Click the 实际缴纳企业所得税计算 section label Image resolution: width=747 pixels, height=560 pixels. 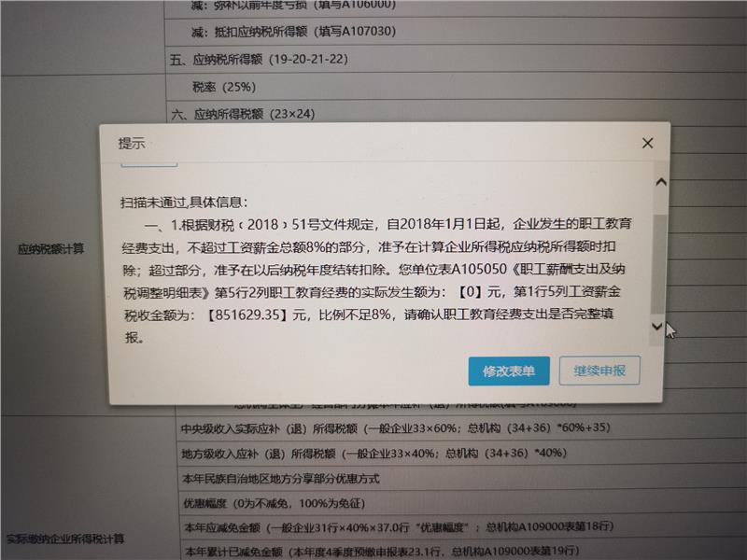point(65,539)
